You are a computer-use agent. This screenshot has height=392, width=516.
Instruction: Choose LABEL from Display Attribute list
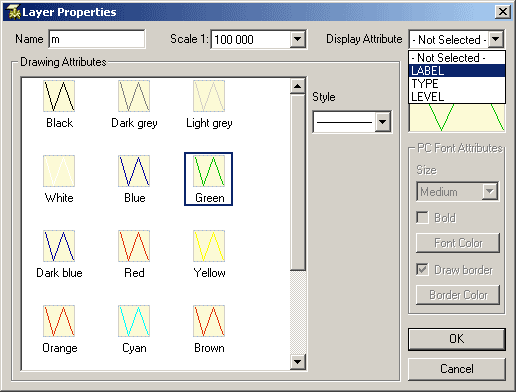(x=457, y=71)
